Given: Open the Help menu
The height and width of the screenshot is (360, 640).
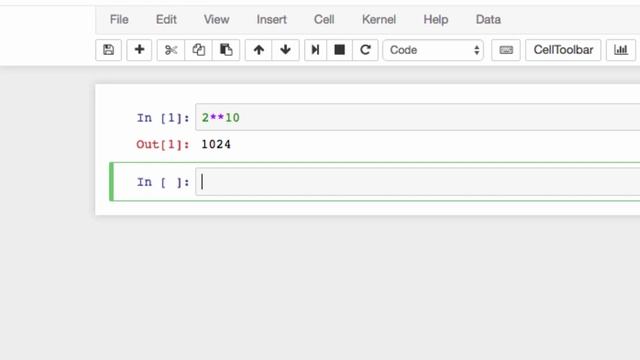Looking at the screenshot, I should click(x=436, y=19).
